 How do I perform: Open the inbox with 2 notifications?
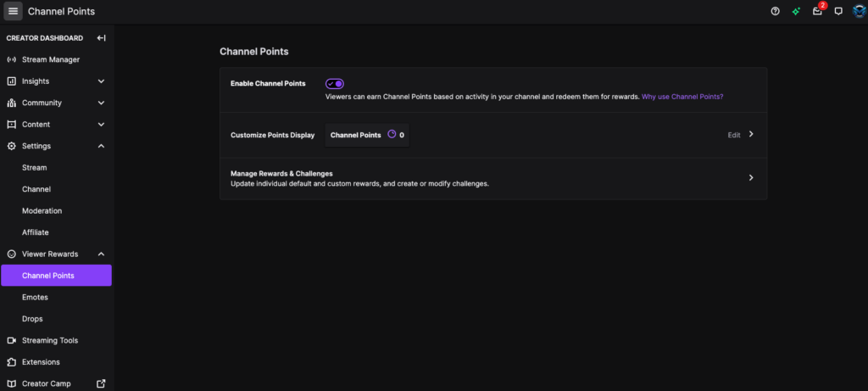pyautogui.click(x=817, y=11)
